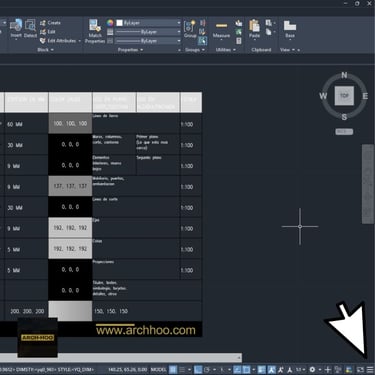
Task: Expand the Block panel title dropdown
Action: pos(45,50)
